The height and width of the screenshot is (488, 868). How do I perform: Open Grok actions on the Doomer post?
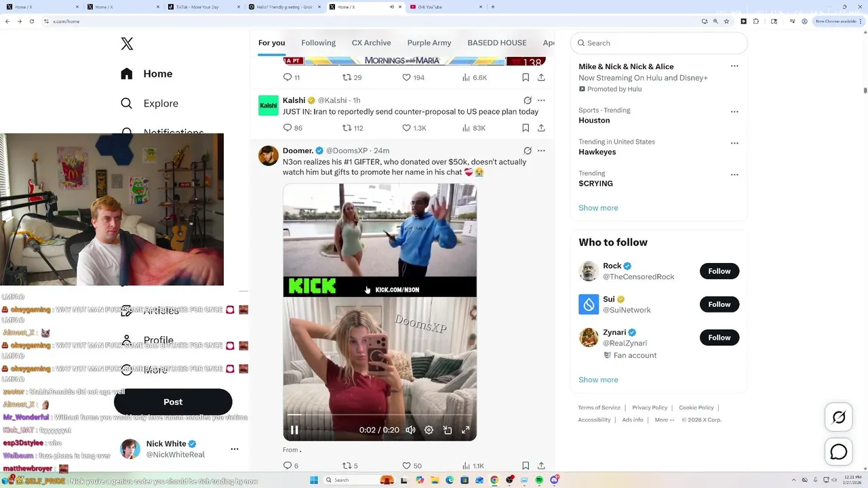coord(528,150)
